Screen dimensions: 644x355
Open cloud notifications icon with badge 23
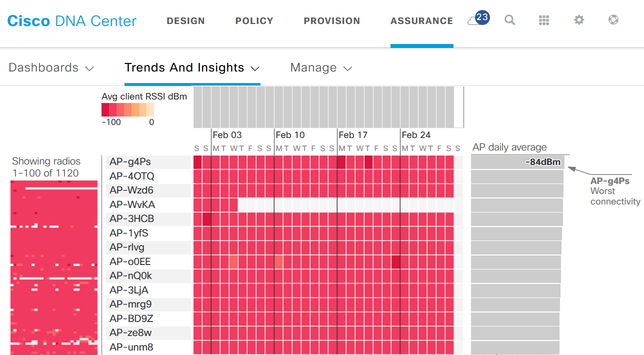click(x=477, y=20)
